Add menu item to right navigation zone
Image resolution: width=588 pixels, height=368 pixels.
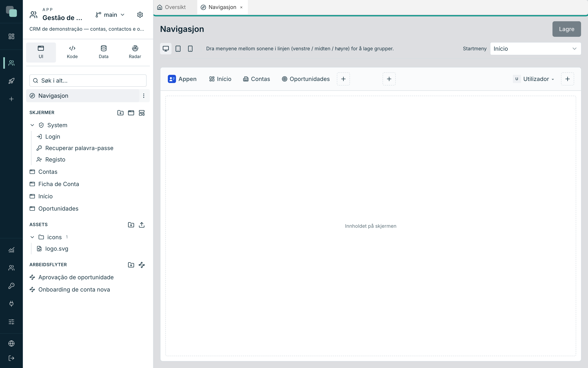point(567,79)
